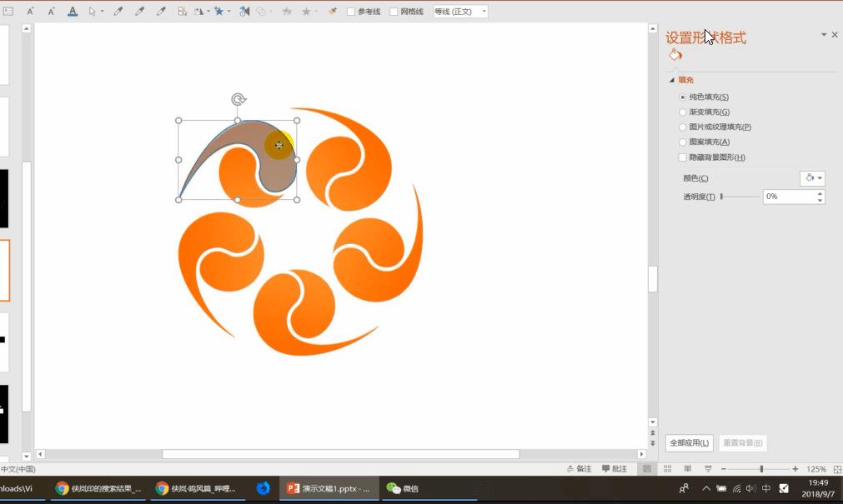Collapse the 填充 section
Image resolution: width=843 pixels, height=504 pixels.
coord(672,80)
